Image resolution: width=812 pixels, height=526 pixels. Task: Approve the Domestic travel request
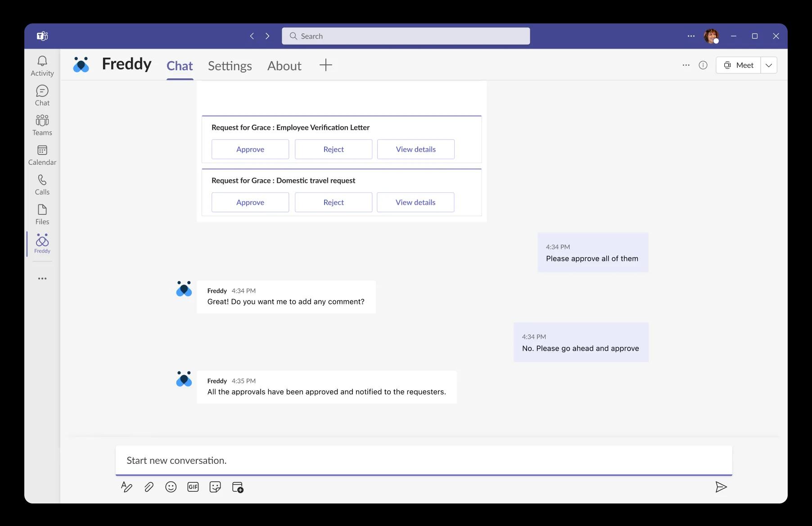coord(250,202)
